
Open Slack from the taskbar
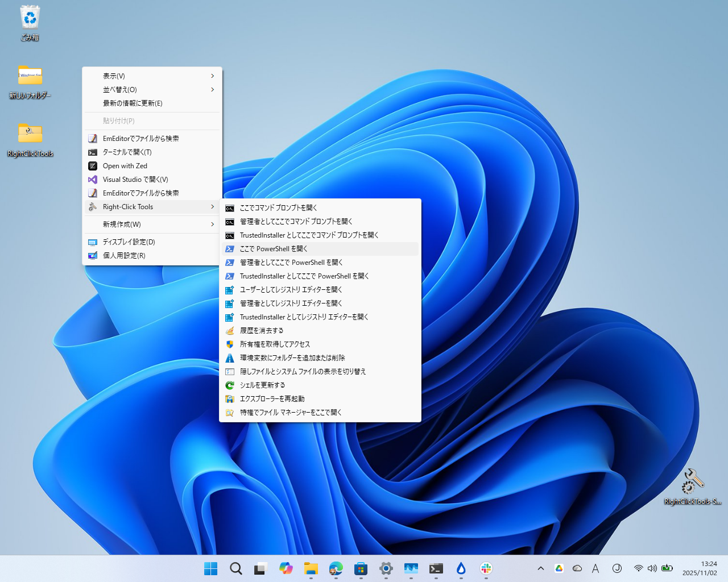(x=486, y=568)
